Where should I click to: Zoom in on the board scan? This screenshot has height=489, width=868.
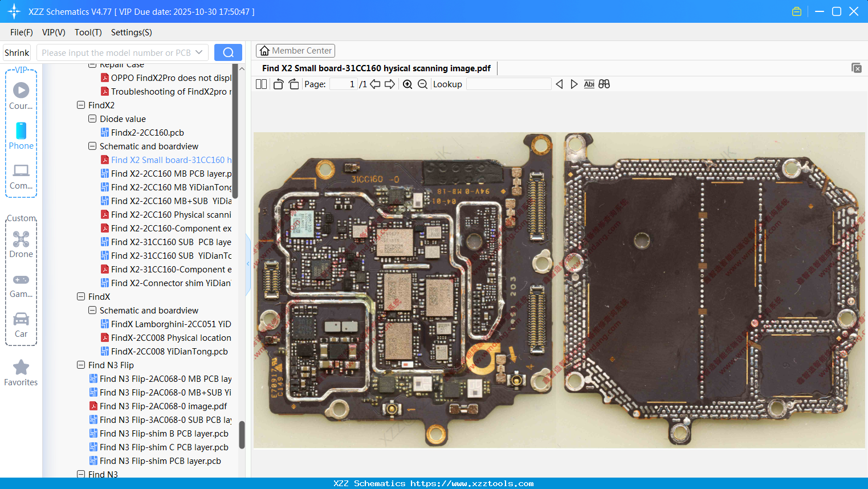point(408,84)
